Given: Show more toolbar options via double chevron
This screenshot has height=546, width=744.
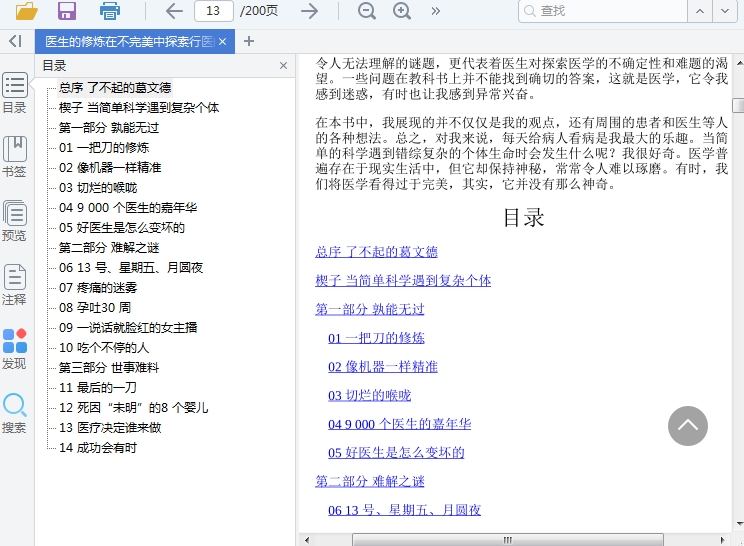Looking at the screenshot, I should click(x=436, y=11).
